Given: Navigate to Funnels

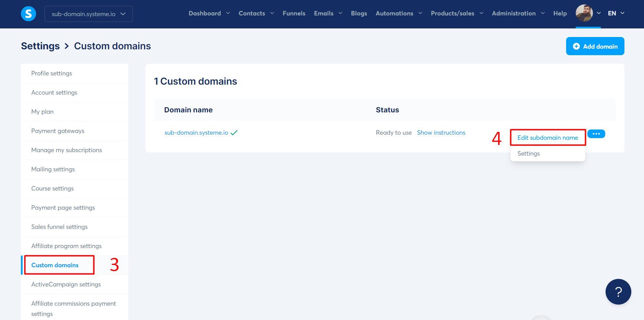Looking at the screenshot, I should coord(294,13).
